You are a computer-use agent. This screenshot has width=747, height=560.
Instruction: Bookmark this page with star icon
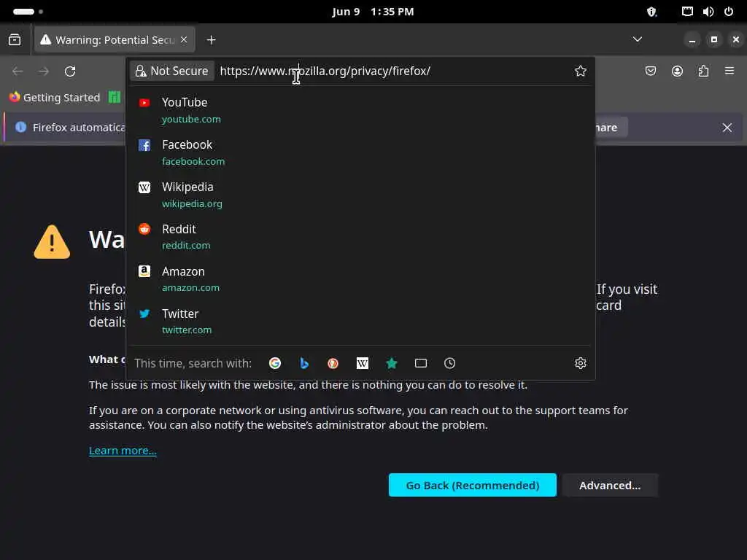(x=580, y=71)
